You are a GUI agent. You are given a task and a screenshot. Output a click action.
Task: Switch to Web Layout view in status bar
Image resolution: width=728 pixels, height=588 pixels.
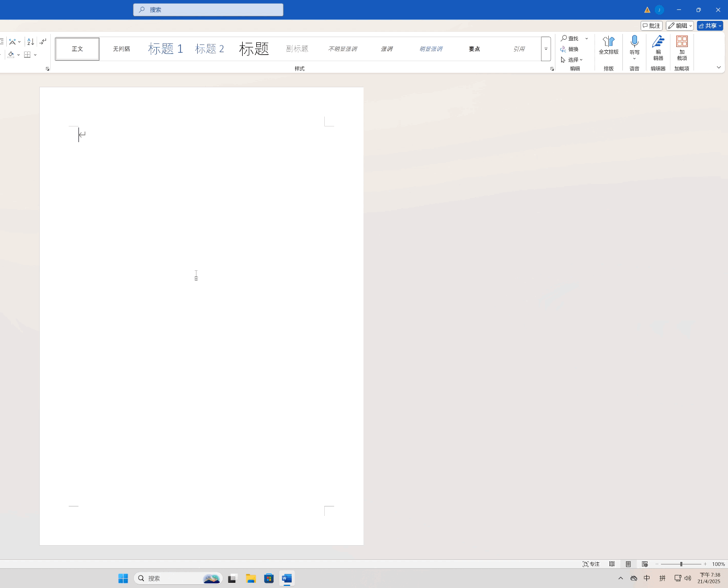click(x=645, y=564)
